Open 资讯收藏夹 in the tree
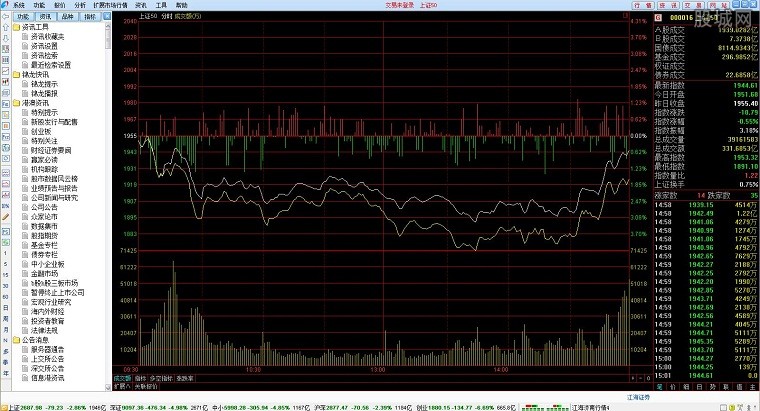This screenshot has width=760, height=411. [x=46, y=36]
